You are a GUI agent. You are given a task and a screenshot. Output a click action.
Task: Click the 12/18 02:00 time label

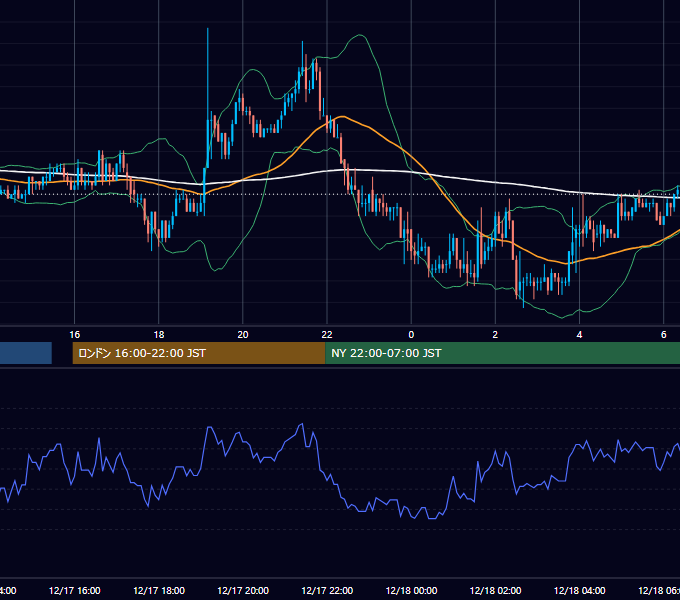click(x=495, y=590)
